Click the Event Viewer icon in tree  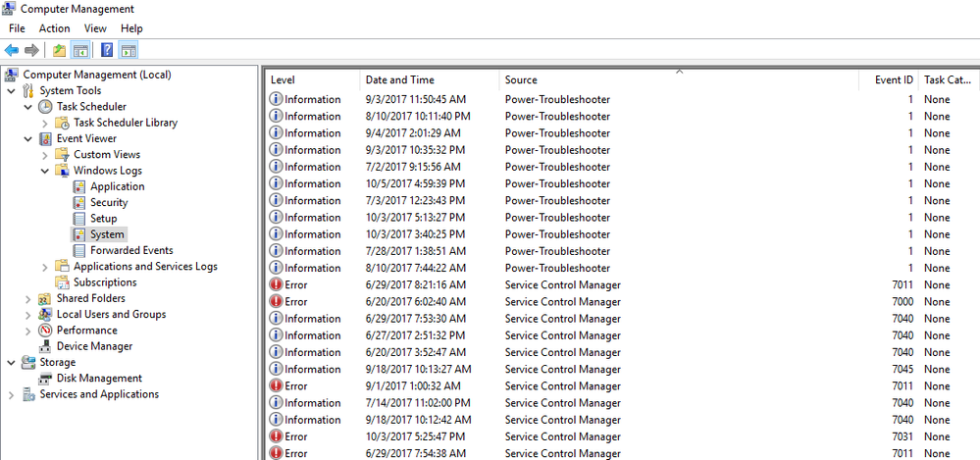(x=46, y=138)
